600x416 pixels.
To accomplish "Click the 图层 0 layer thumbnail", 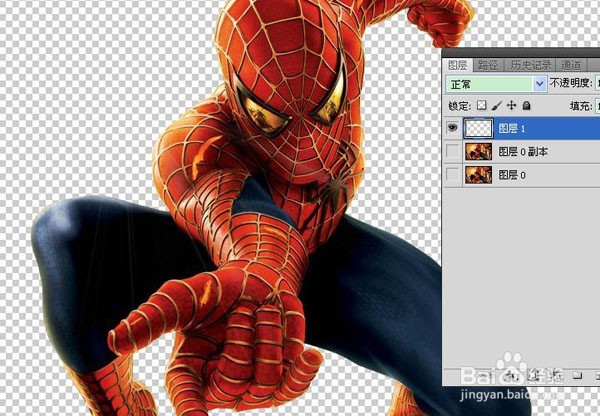I will click(x=478, y=175).
